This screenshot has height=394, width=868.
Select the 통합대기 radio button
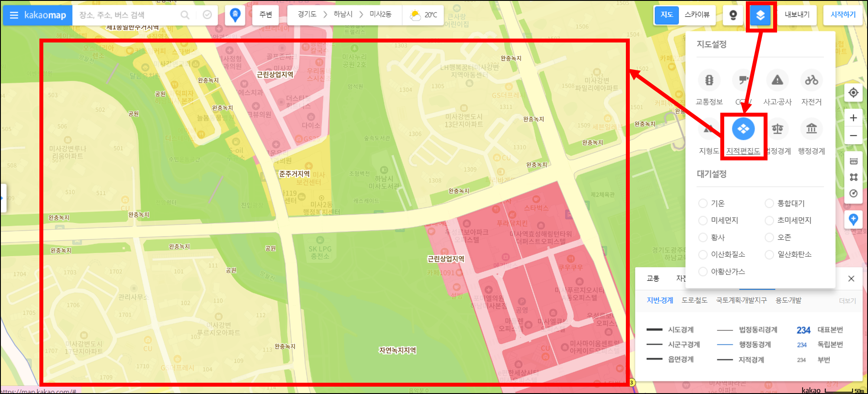769,203
